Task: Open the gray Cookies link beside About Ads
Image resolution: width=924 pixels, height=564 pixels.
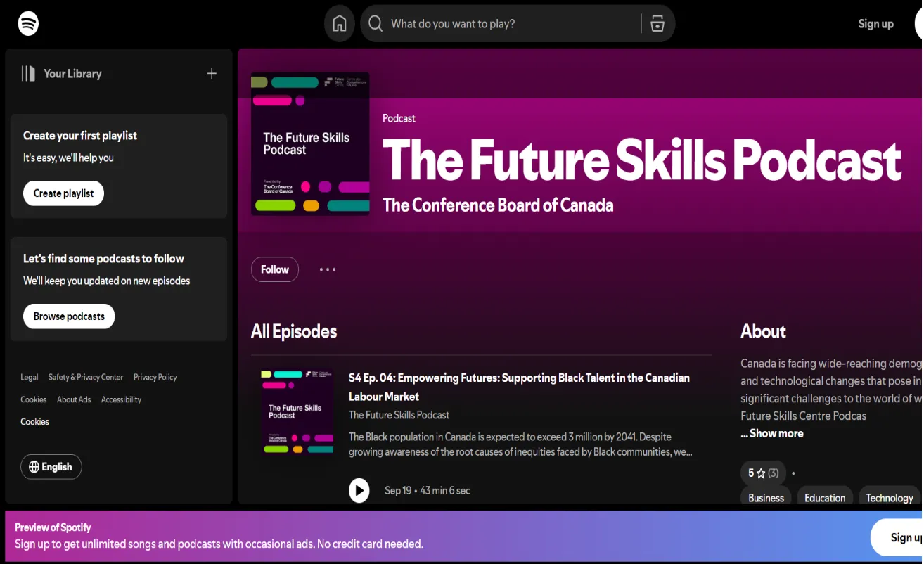Action: [34, 400]
